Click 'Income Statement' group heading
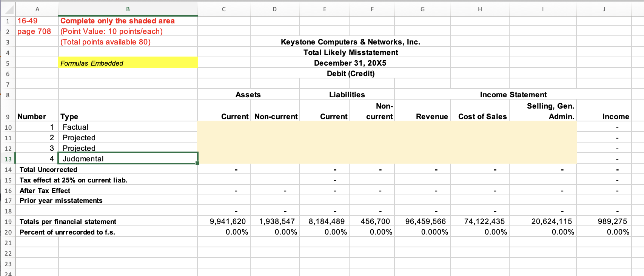This screenshot has width=644, height=276. (x=513, y=95)
